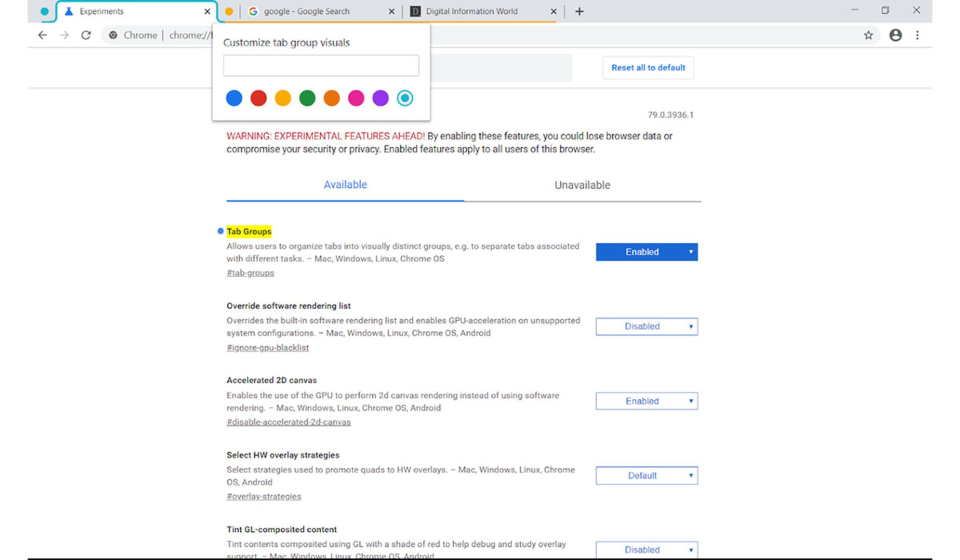Choose the red group color
Screen dimensions: 960x560
pos(258,98)
